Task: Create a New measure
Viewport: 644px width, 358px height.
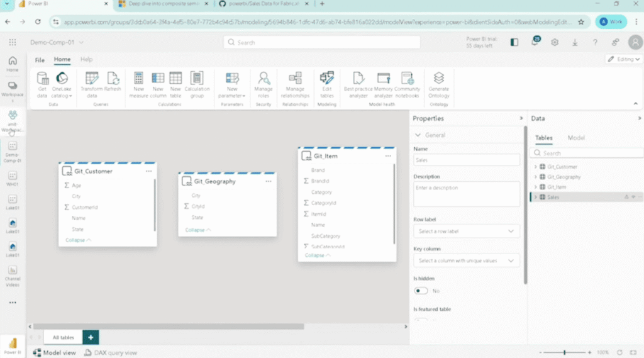Action: point(138,85)
